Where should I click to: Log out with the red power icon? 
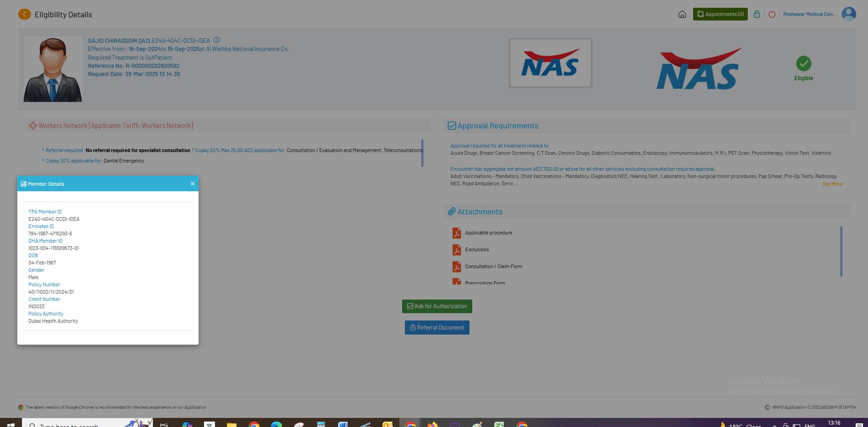[x=771, y=14]
